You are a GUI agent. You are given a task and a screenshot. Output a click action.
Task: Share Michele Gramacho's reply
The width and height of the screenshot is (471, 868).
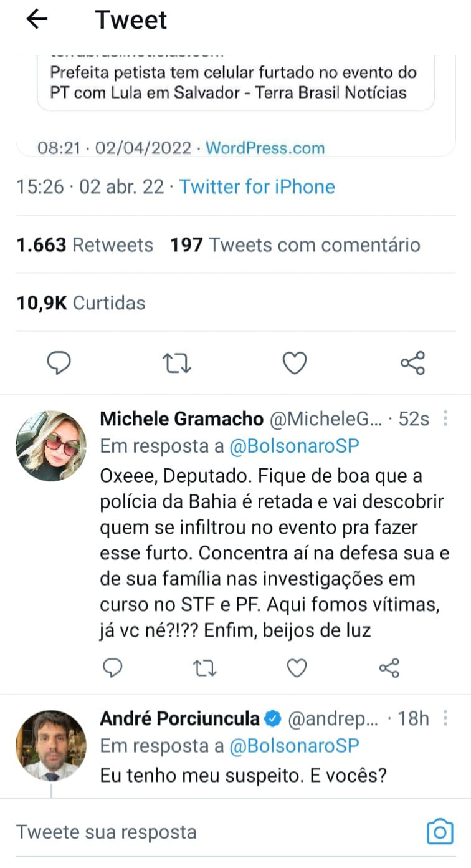[x=389, y=668]
